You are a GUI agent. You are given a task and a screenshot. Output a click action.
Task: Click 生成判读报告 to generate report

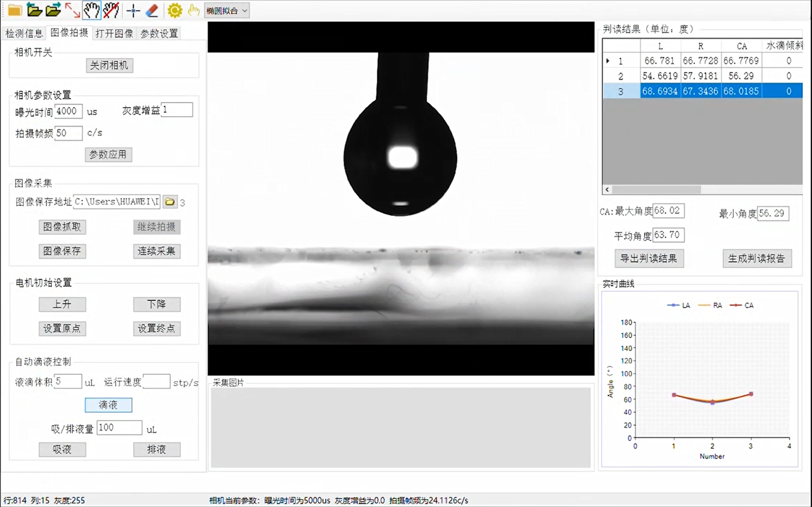pyautogui.click(x=757, y=258)
